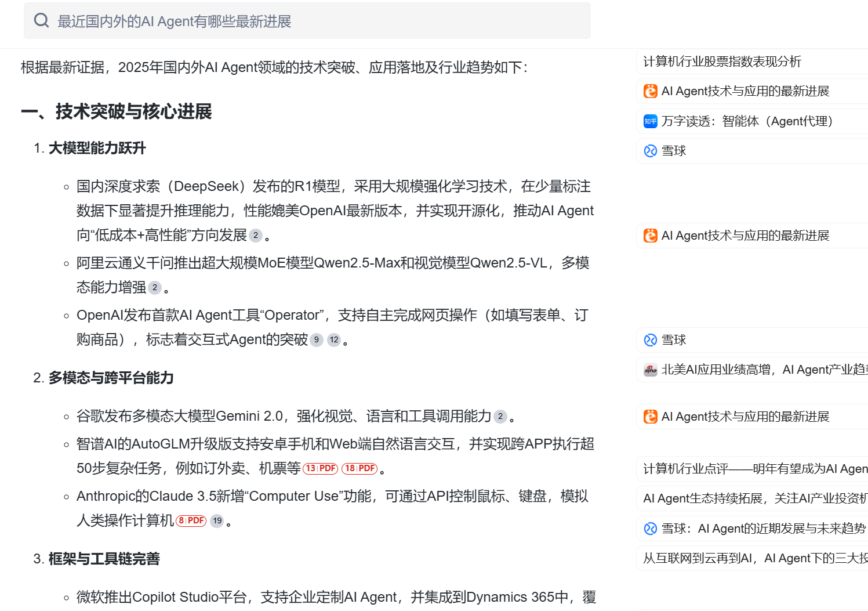Click the subheading 多模态与跨平台能力
The height and width of the screenshot is (611, 868).
tap(111, 378)
